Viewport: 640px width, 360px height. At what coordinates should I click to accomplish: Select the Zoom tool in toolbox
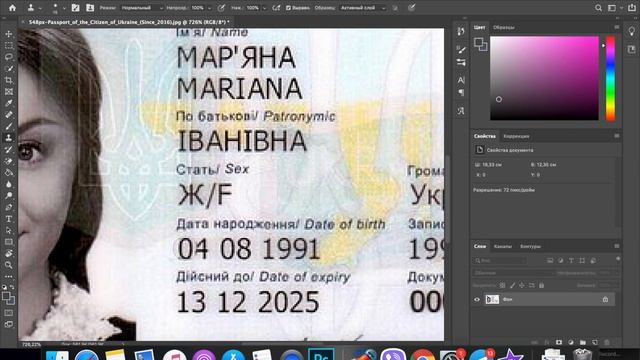9,265
